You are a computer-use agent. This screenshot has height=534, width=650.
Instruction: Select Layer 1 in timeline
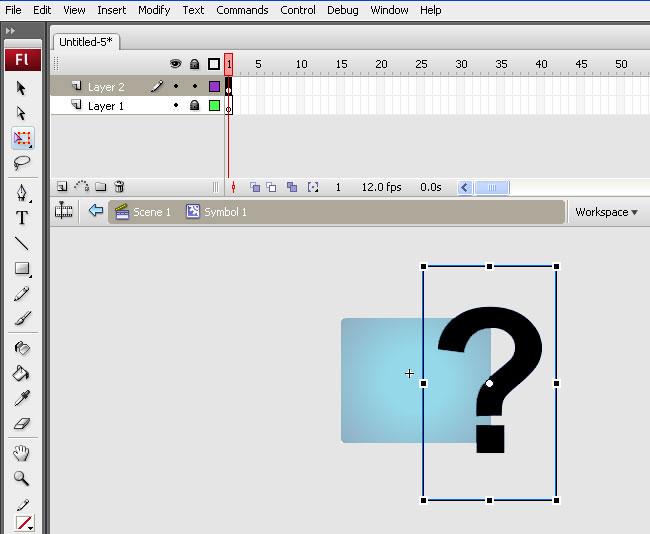click(x=106, y=106)
